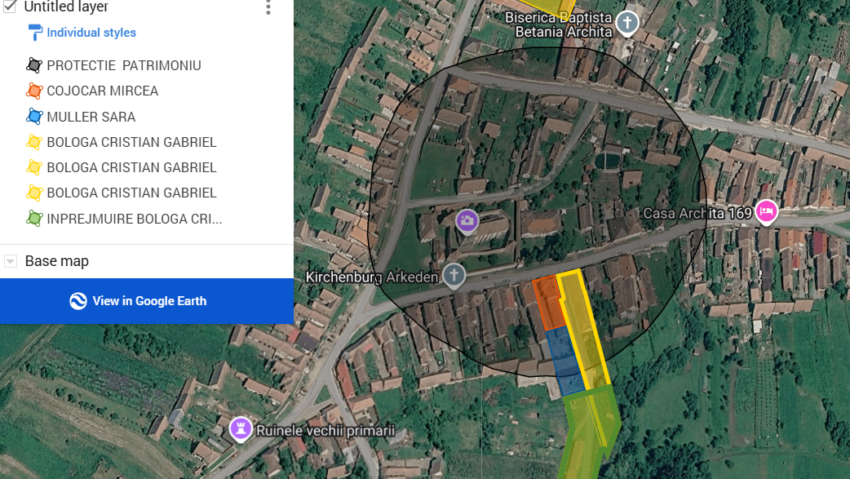
Task: Open the Base map section label
Action: [57, 261]
